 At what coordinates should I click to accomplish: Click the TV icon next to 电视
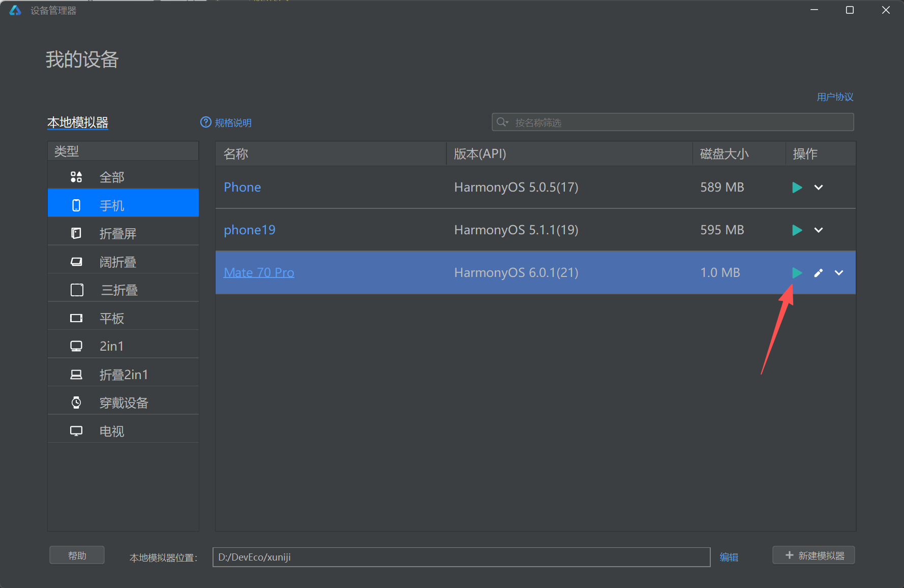[x=76, y=431]
